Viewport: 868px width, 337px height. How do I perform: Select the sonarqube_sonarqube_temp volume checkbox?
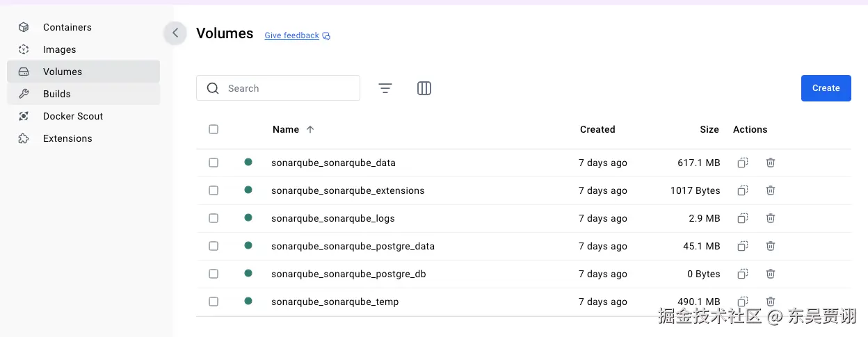[x=214, y=302]
